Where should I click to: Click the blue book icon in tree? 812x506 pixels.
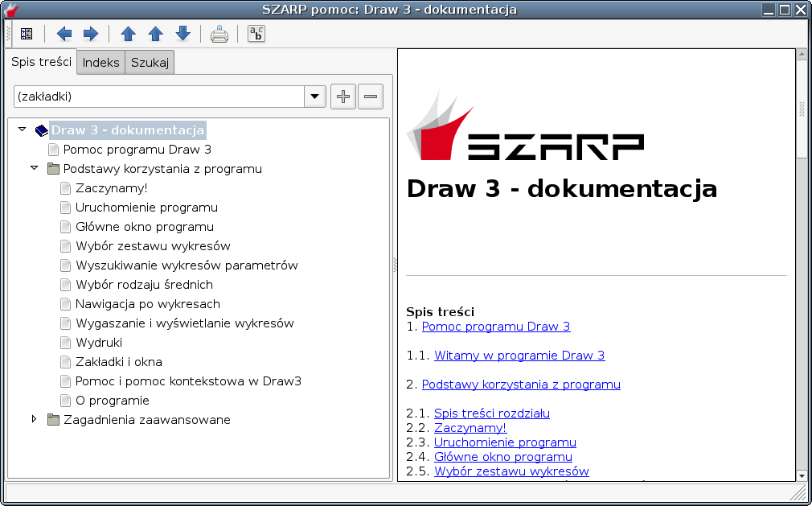[42, 130]
